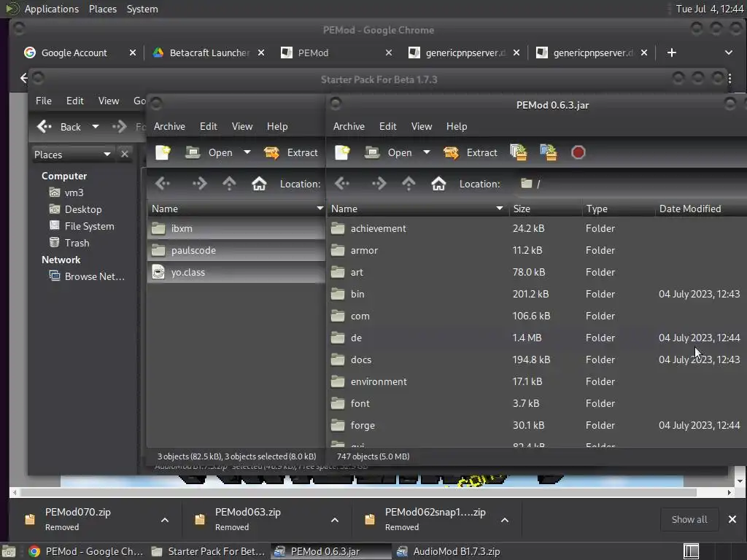Click Back button in file manager

tap(59, 127)
